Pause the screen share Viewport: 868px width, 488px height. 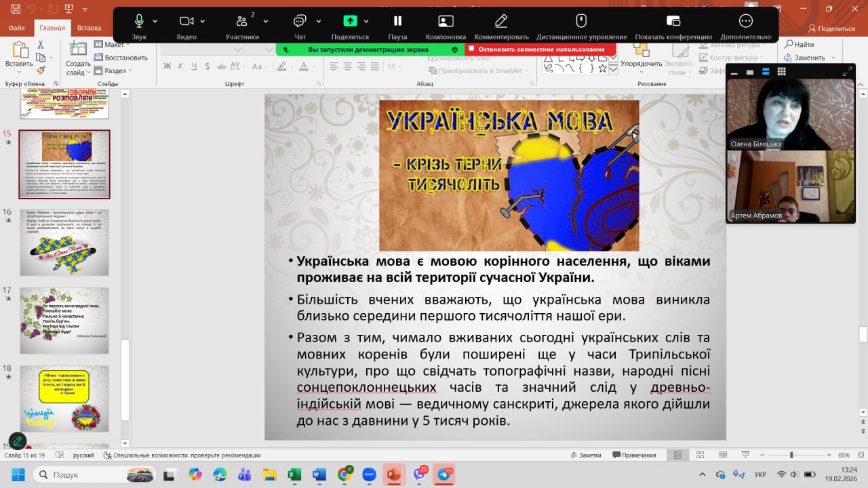pyautogui.click(x=397, y=21)
